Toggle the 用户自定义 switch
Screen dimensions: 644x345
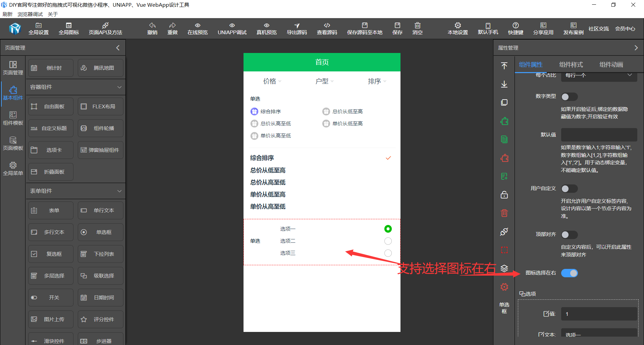click(569, 189)
